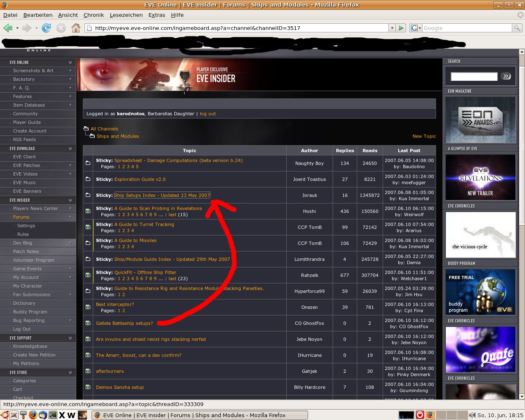525x420 pixels.
Task: Go back with the green Back arrow
Action: [8, 28]
